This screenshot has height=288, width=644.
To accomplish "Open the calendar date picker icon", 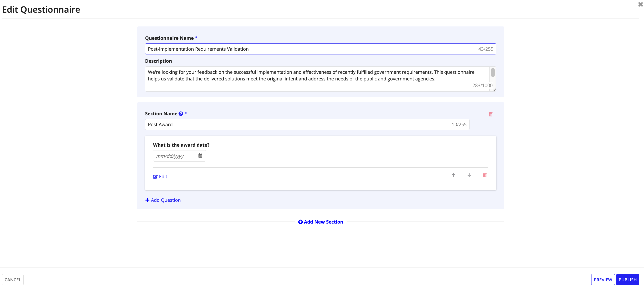I will 200,156.
